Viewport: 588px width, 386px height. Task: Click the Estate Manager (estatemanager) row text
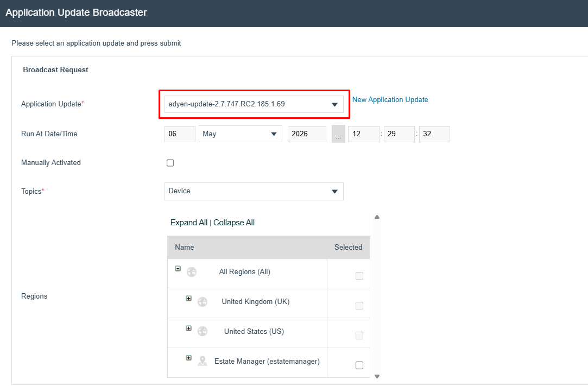267,361
